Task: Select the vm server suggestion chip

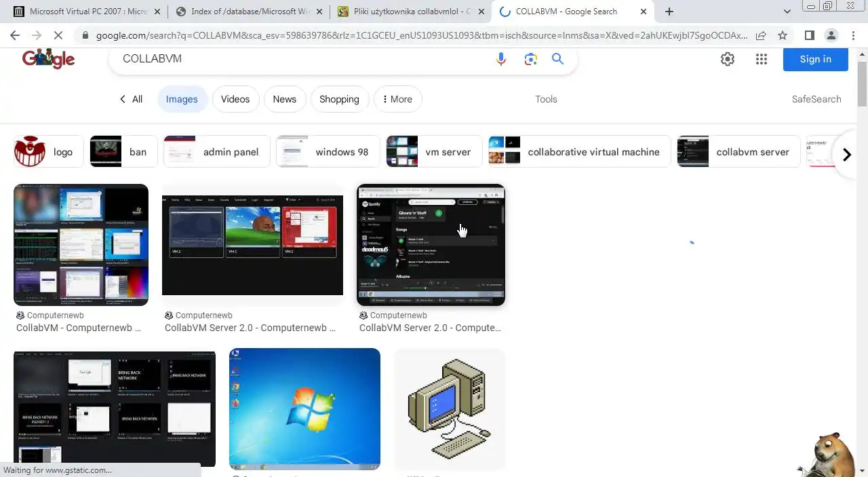Action: 434,152
